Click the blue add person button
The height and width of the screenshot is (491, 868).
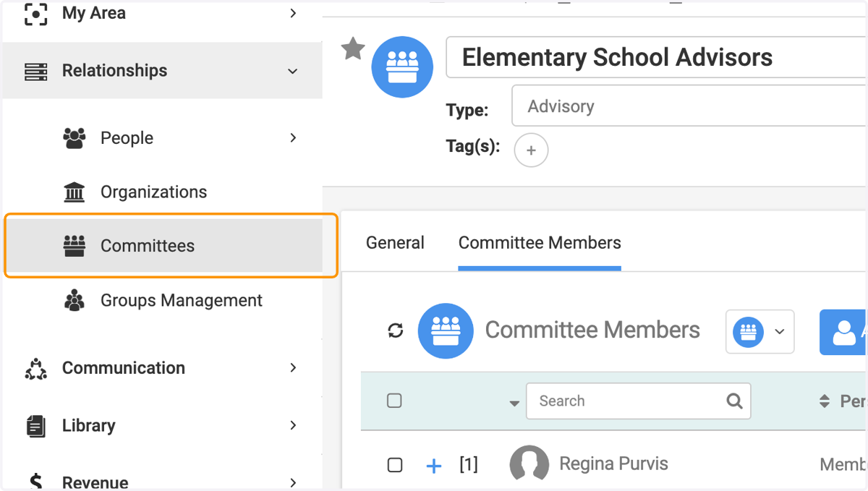[x=843, y=332]
